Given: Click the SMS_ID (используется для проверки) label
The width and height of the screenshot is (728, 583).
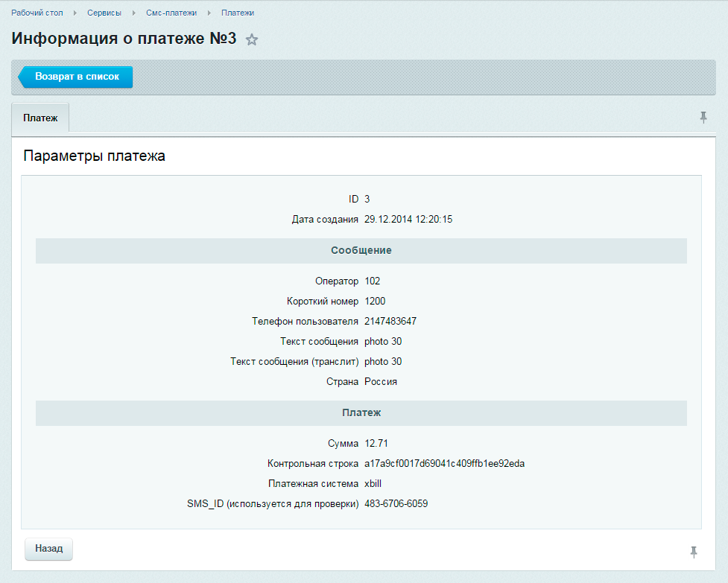Looking at the screenshot, I should (273, 504).
